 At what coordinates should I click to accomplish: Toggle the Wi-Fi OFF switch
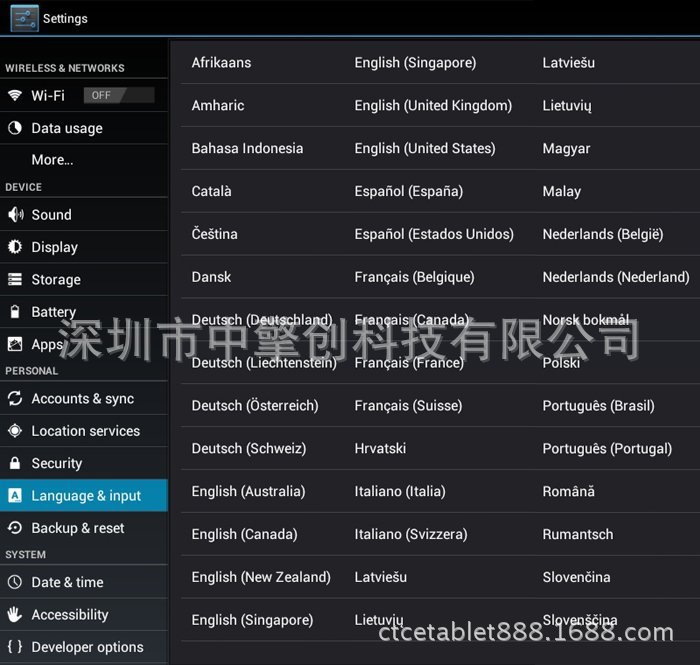119,96
